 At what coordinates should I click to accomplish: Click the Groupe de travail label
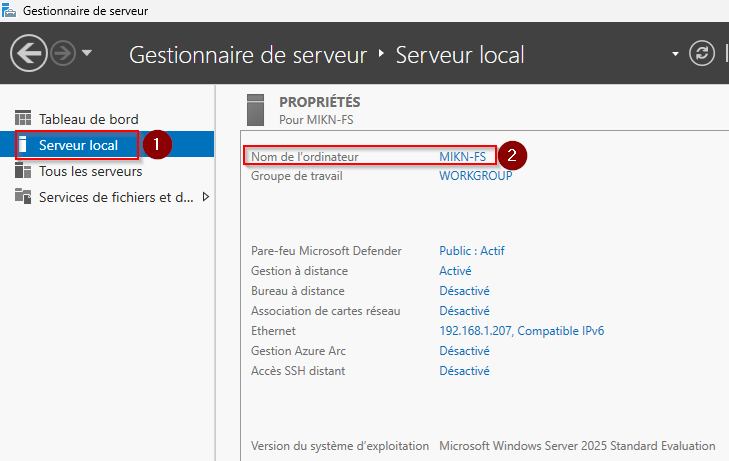297,176
